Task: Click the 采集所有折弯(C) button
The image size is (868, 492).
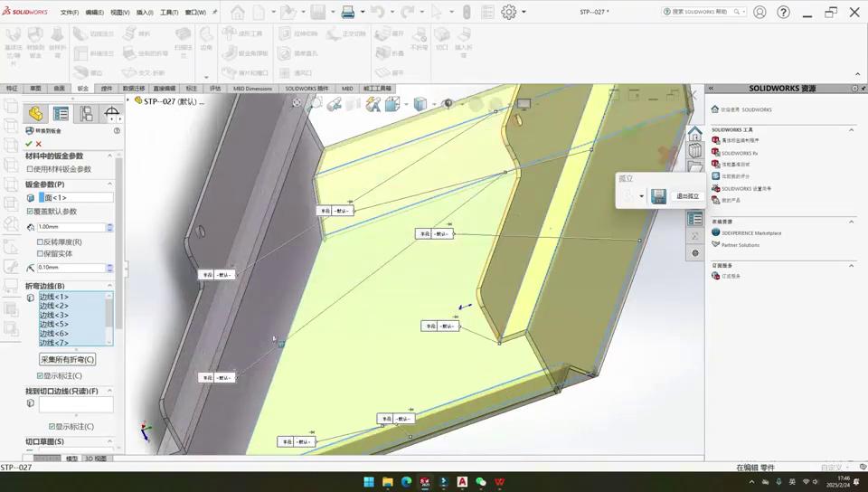Action: point(68,360)
